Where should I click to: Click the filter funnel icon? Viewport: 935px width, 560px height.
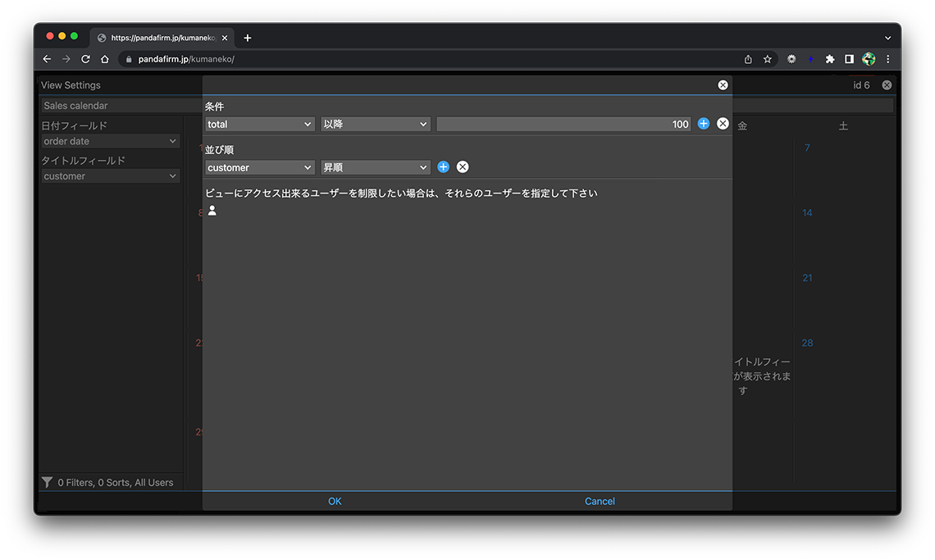pyautogui.click(x=48, y=482)
